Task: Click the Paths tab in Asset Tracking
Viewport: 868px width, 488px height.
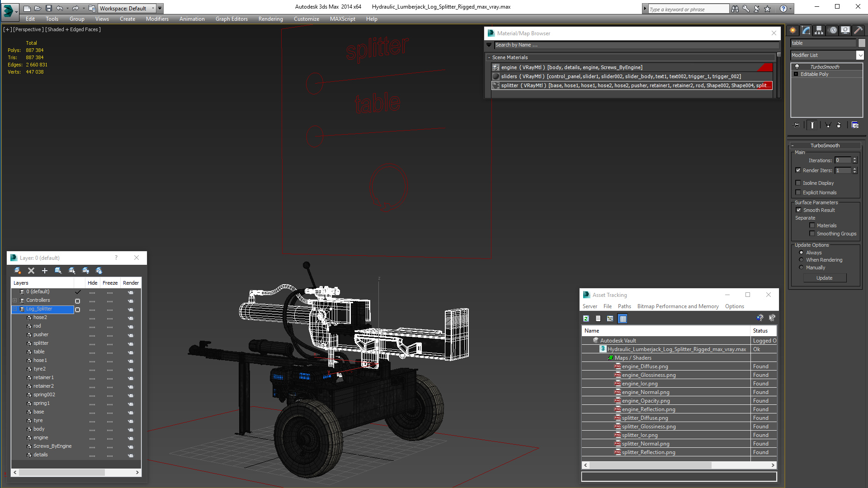Action: tap(623, 306)
